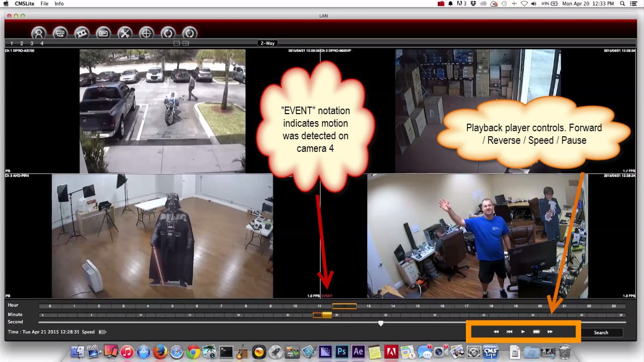The width and height of the screenshot is (644, 362).
Task: Select the Ch 1 parking lot camera view
Action: [163, 111]
